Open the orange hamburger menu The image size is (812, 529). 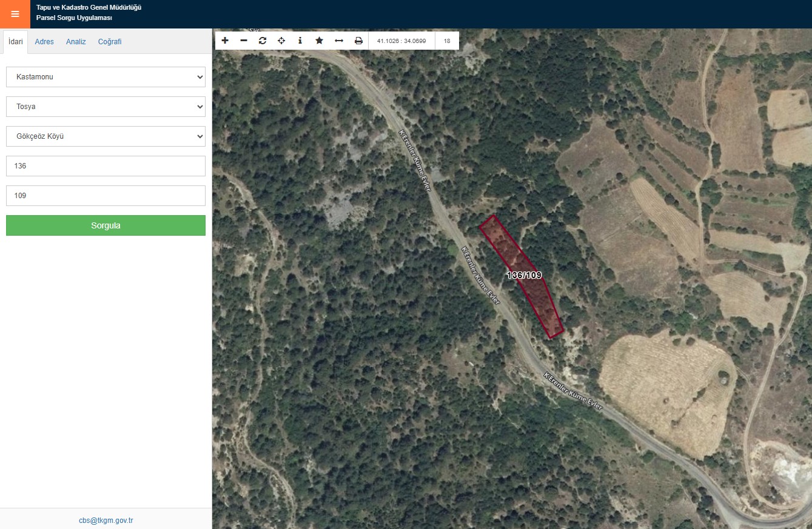pyautogui.click(x=15, y=14)
